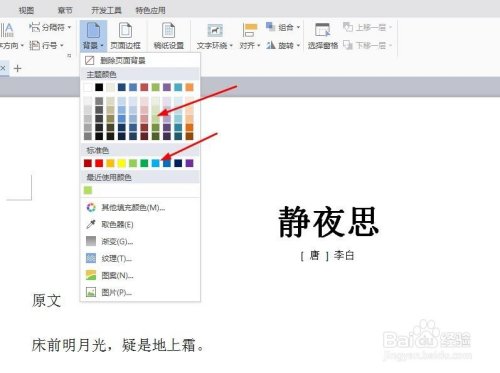The image size is (500, 373).
Task: Click the poem title 静夜思
Action: point(329,222)
